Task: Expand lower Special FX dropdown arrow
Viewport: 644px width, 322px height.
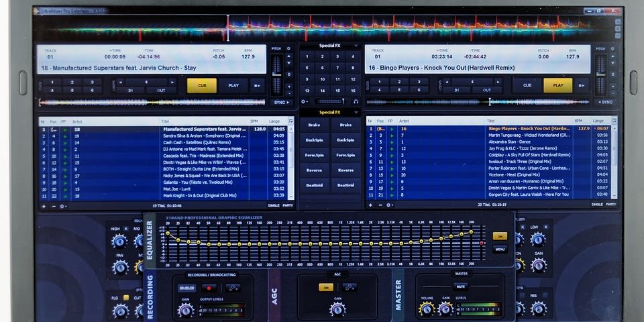Action: 356,113
